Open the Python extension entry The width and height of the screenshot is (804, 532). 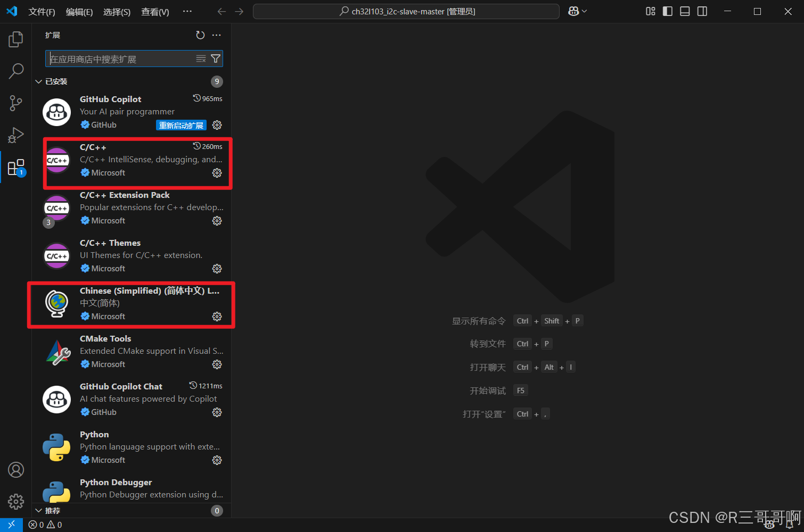click(x=132, y=447)
